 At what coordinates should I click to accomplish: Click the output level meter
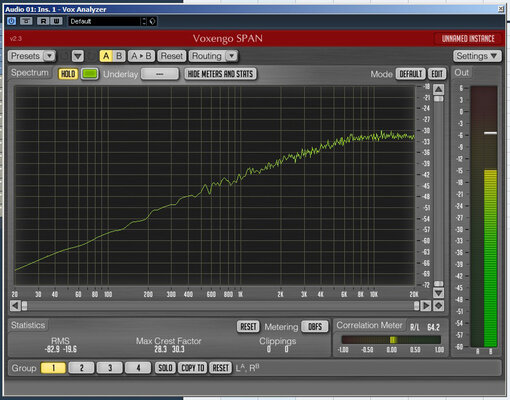pyautogui.click(x=484, y=217)
